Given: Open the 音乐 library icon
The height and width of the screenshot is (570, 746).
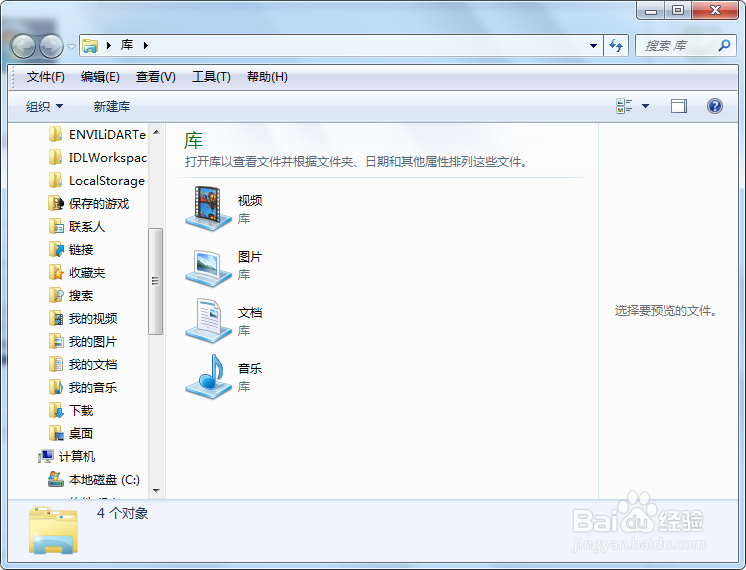Looking at the screenshot, I should coord(208,377).
